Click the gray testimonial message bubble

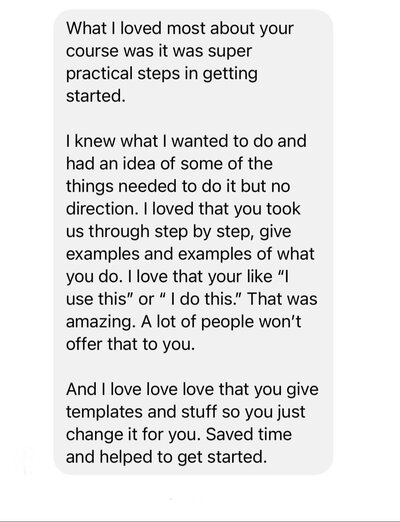click(193, 242)
